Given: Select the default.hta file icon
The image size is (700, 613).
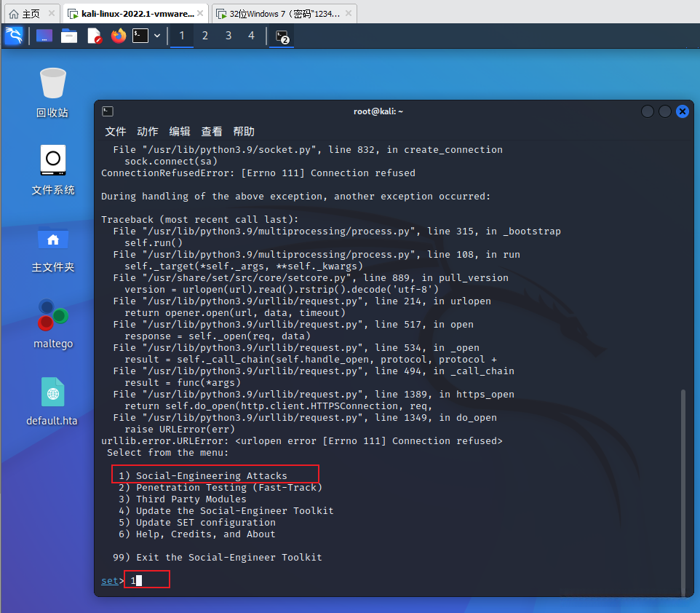Looking at the screenshot, I should (52, 401).
